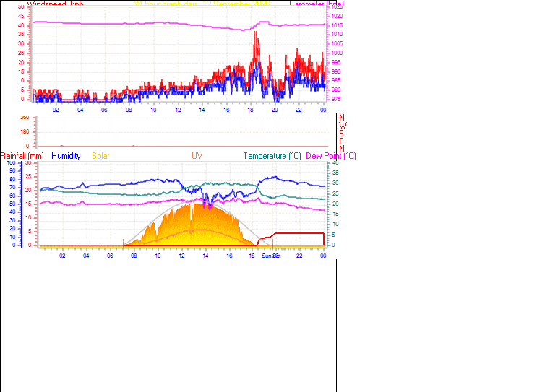Click "35" on the teal temperature axis
This screenshot has height=392, width=550.
(x=335, y=173)
